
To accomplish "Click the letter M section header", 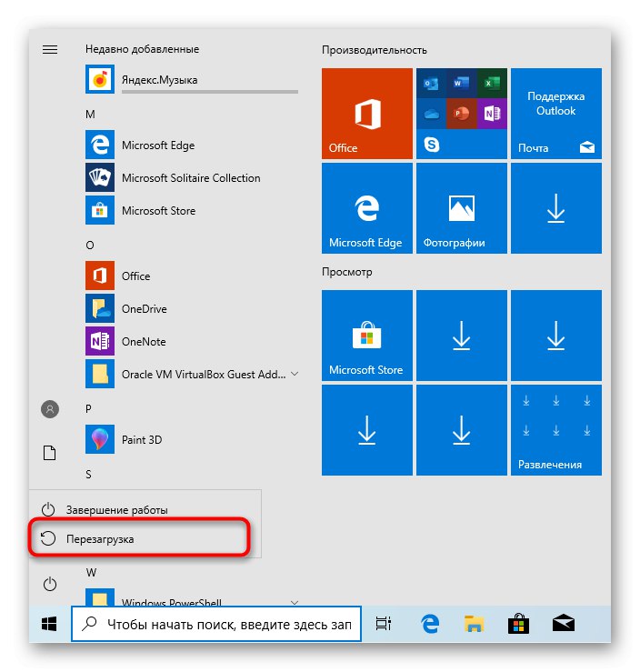I will [x=90, y=114].
